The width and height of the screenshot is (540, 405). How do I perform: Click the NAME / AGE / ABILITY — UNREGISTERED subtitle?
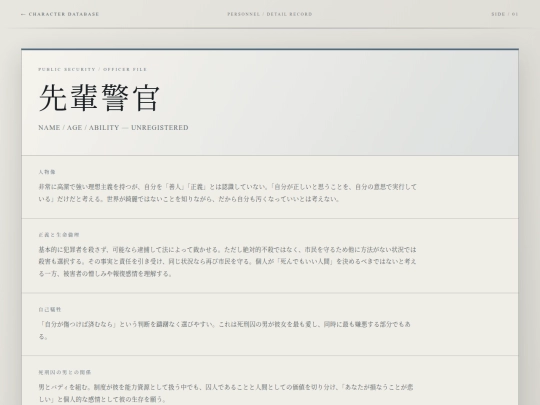[x=113, y=127]
